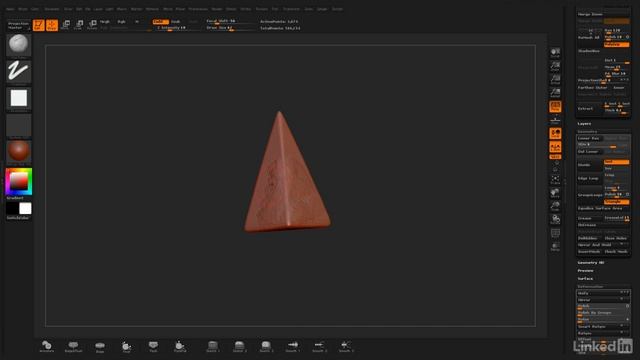Adjust the Z Intensity slider
640x360 pixels.
[x=176, y=28]
